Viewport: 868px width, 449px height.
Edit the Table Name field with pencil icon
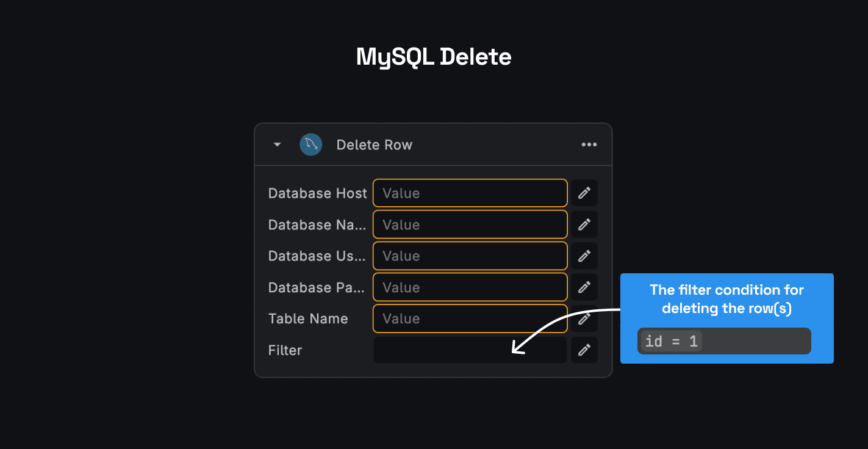584,318
